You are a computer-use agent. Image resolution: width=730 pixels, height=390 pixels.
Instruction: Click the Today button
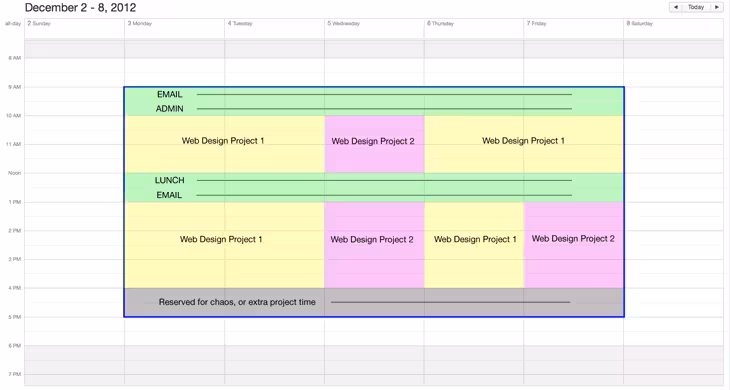tap(696, 7)
